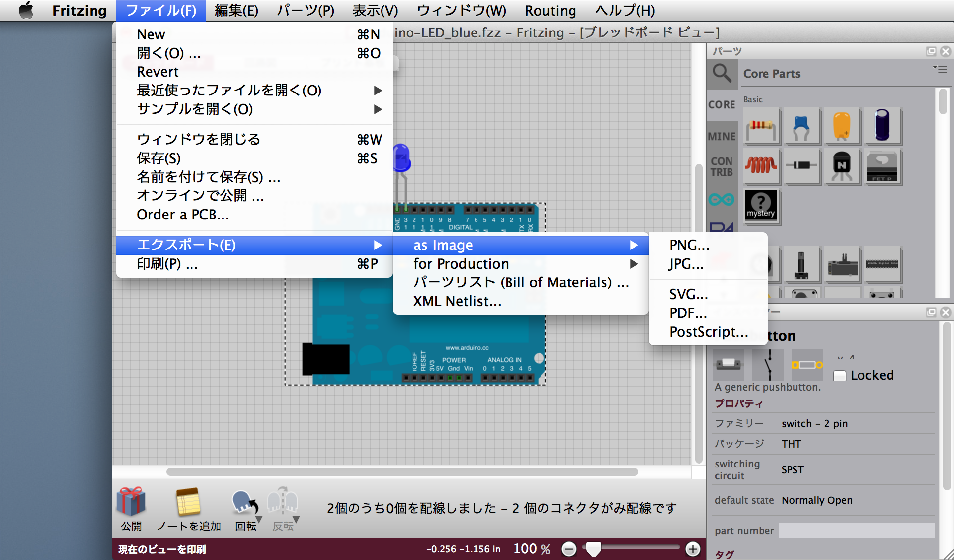954x560 pixels.
Task: Choose the Print menu entry
Action: 254,264
